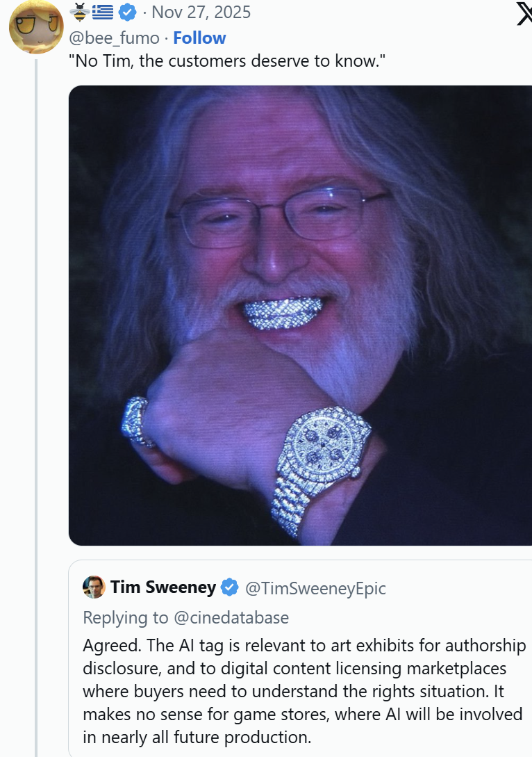Click the top author's blue verified badge
Viewport: 532px width, 757px height.
pos(127,12)
